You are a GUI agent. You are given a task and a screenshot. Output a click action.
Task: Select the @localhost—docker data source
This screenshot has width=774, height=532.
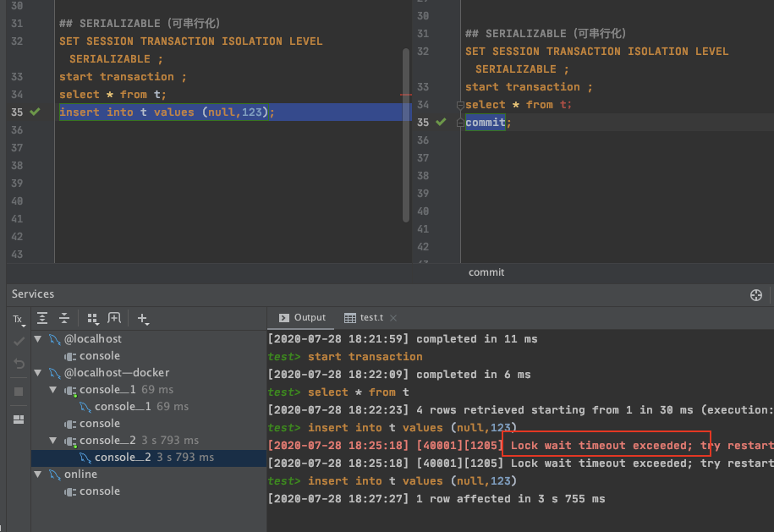coord(108,373)
